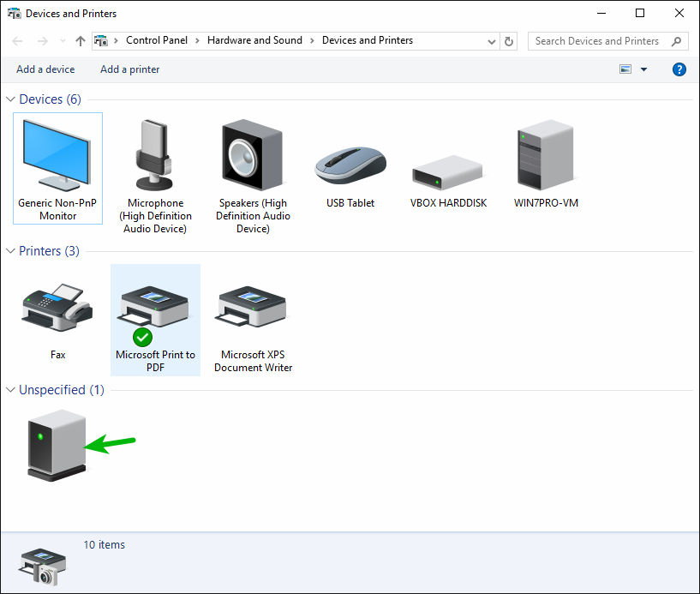Click Add a printer

[130, 69]
